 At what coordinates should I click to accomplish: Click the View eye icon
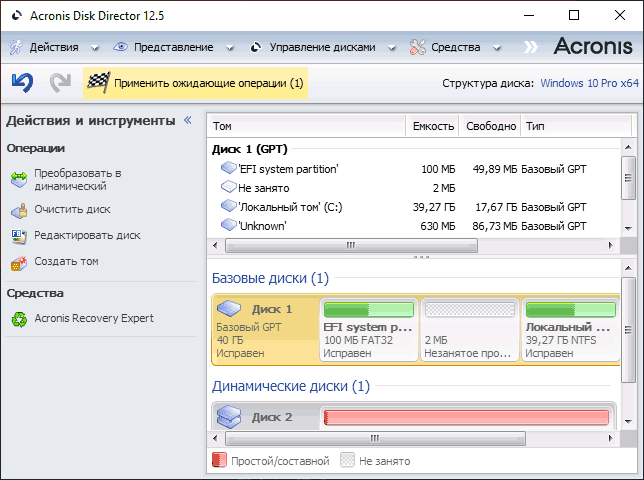pyautogui.click(x=120, y=47)
